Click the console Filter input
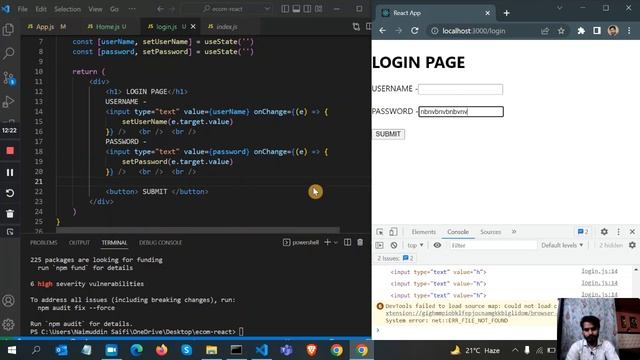The image size is (640, 360). [x=493, y=245]
